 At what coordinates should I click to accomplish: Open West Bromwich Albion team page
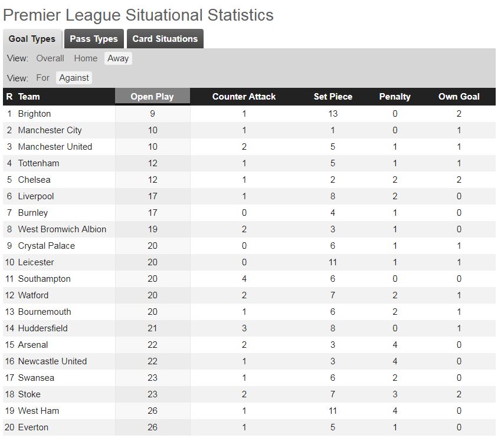[x=62, y=229]
